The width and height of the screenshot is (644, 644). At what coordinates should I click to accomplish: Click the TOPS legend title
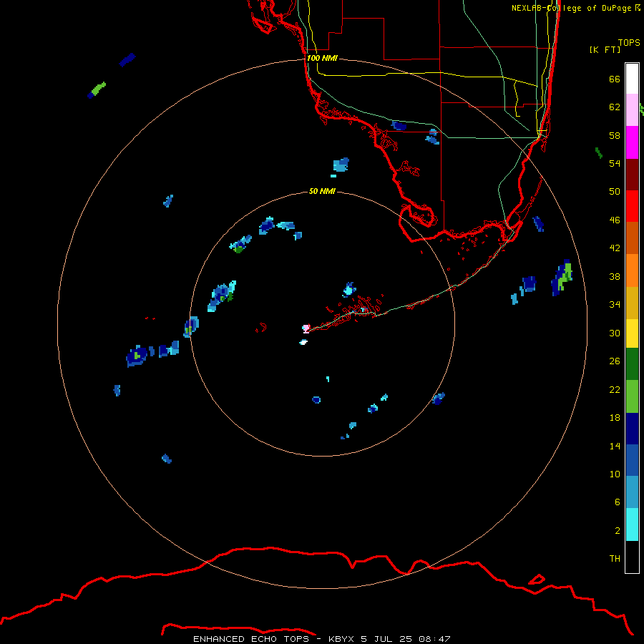629,42
